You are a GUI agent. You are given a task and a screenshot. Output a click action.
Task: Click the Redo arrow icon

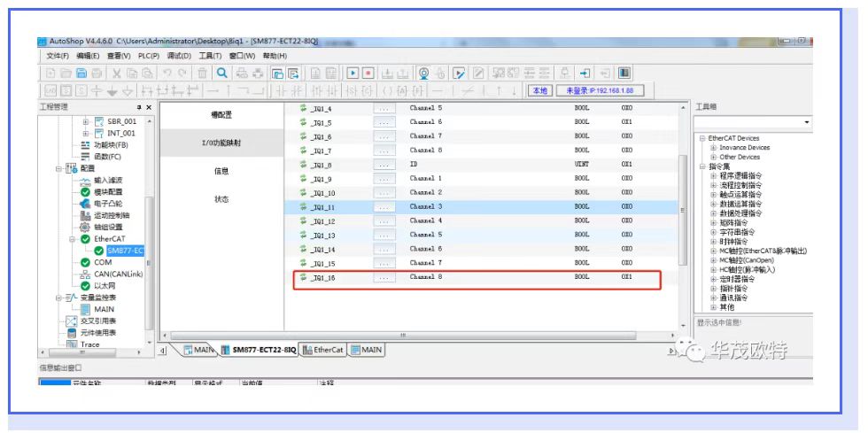point(182,73)
